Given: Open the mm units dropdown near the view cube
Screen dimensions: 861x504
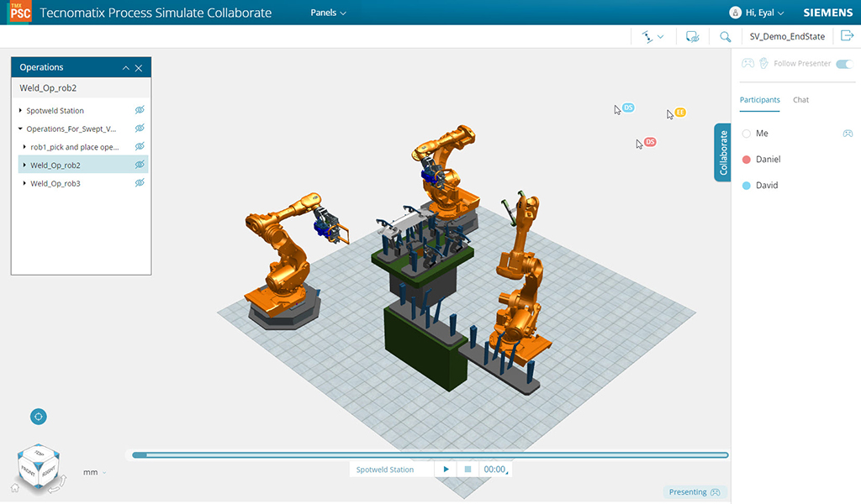Looking at the screenshot, I should (95, 472).
